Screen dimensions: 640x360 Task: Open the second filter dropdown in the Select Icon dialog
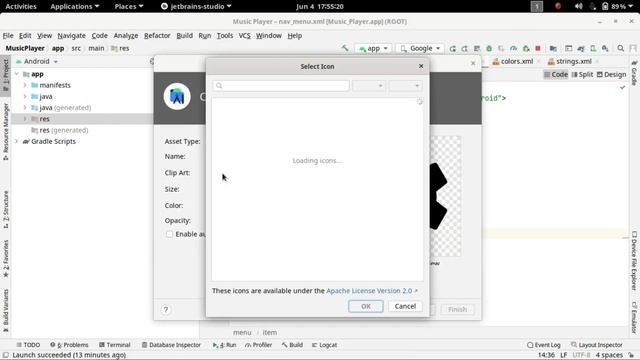(405, 86)
